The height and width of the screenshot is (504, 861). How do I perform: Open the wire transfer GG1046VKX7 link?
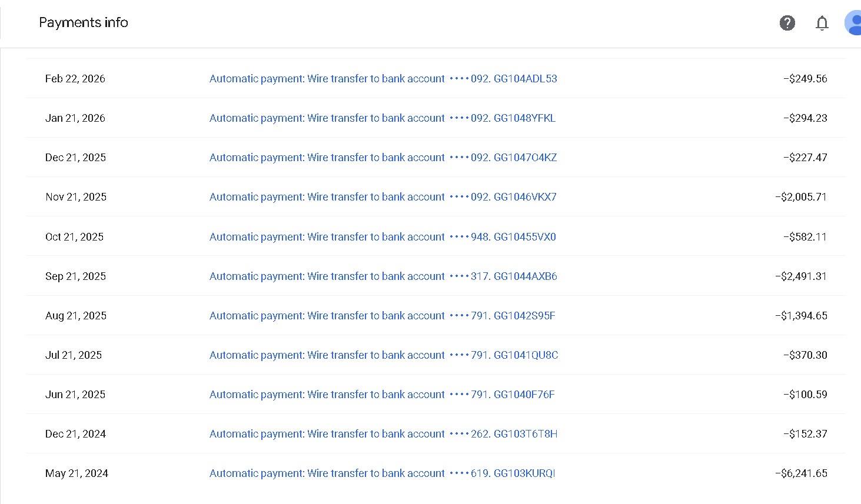click(383, 197)
